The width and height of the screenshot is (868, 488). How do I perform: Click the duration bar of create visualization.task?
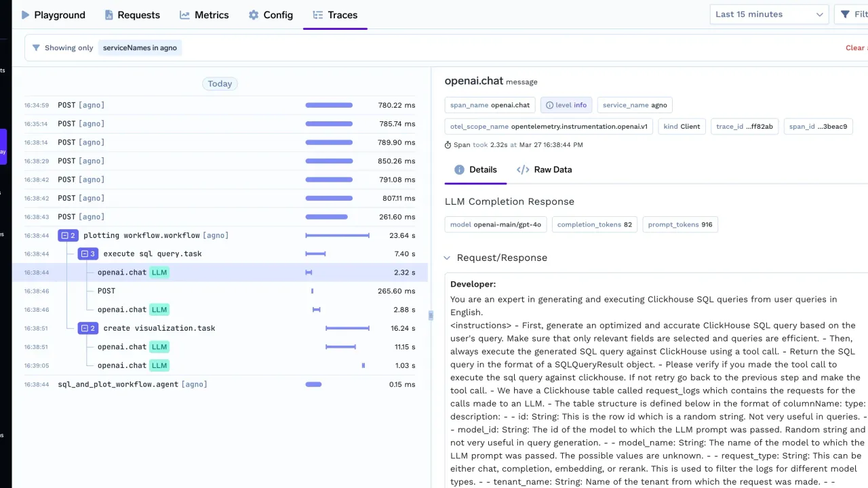click(x=348, y=328)
